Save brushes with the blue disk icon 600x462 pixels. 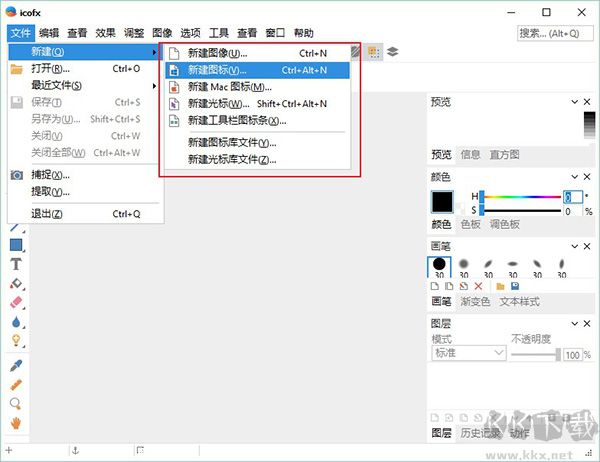(x=515, y=286)
